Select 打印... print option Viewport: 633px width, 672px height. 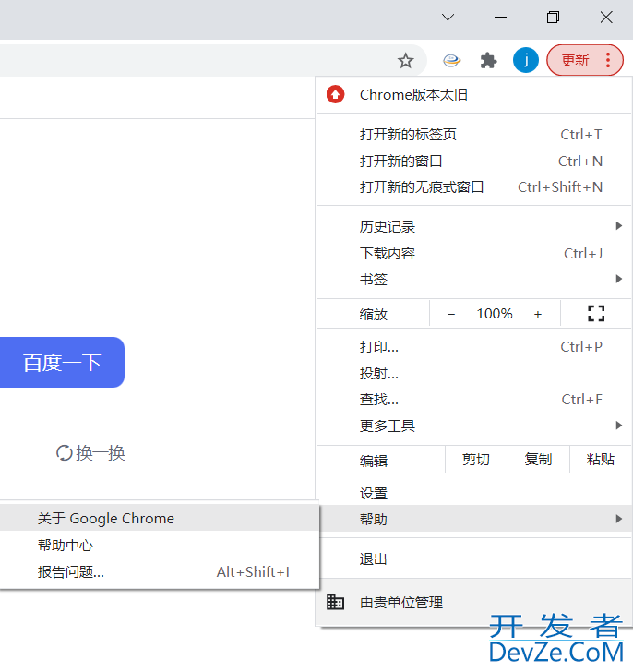click(x=474, y=347)
